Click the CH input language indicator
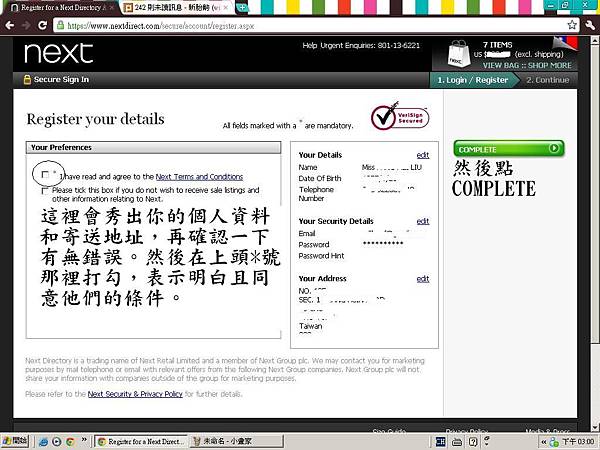Viewport: 600px width, 450px height. (x=440, y=442)
